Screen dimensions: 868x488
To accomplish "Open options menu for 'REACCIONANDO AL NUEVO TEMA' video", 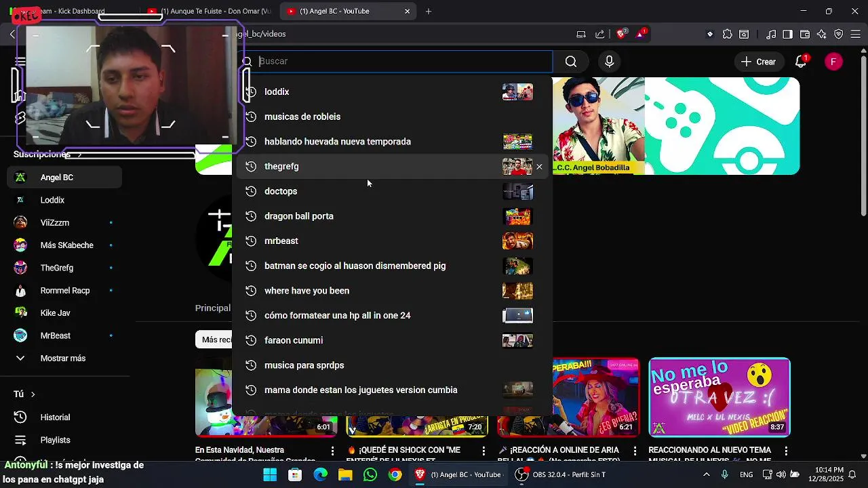I will [x=787, y=451].
